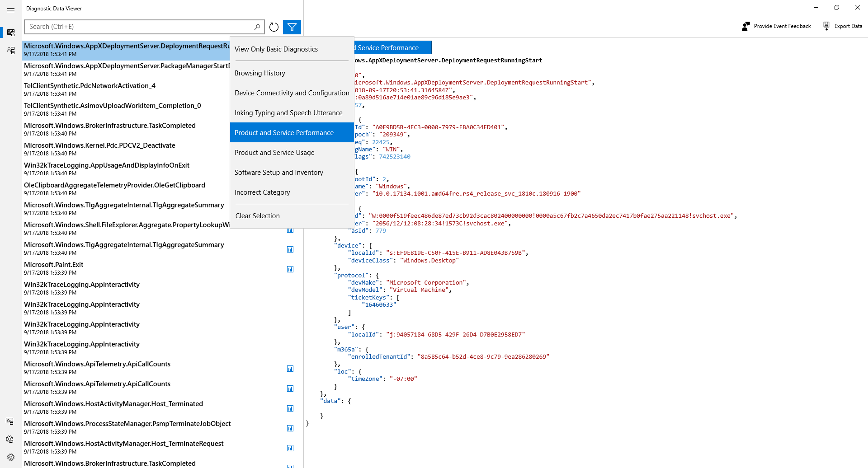Screen dimensions: 868x468
Task: Select View Only Basic Diagnostics filter
Action: coord(276,49)
